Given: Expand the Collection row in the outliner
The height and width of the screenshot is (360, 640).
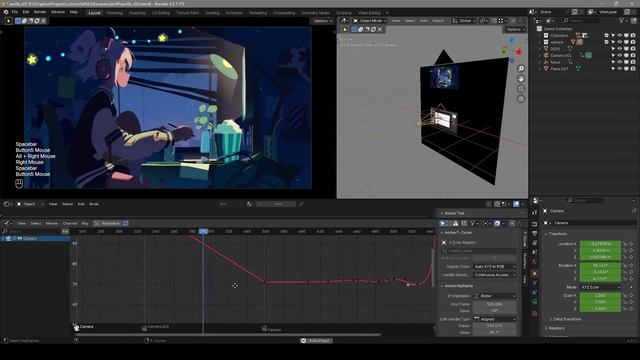Looking at the screenshot, I should point(540,36).
